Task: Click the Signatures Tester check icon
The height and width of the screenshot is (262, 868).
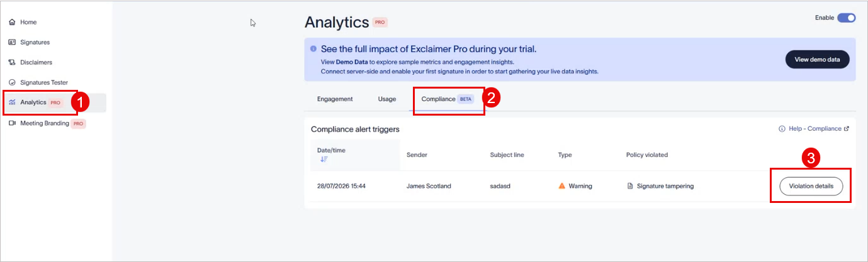Action: [x=12, y=82]
